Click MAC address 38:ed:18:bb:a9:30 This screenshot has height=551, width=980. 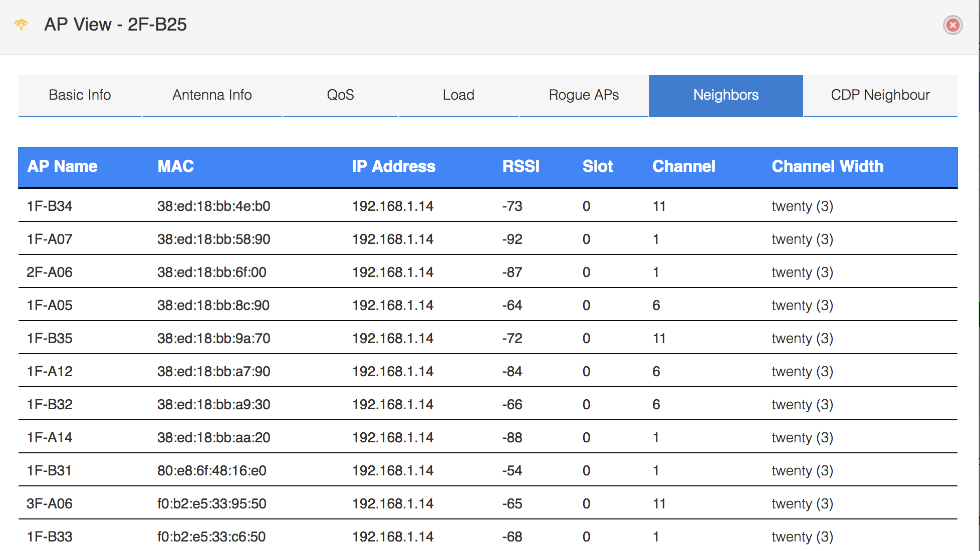coord(214,404)
